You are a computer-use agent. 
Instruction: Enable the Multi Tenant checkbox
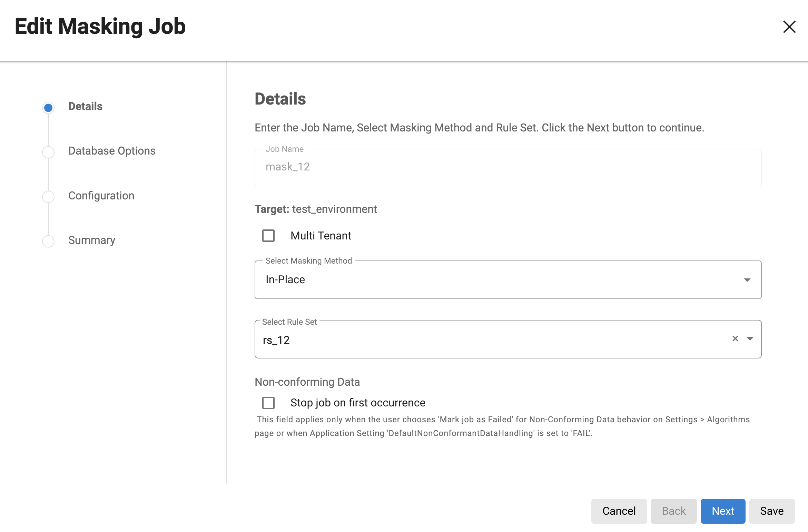(x=268, y=236)
